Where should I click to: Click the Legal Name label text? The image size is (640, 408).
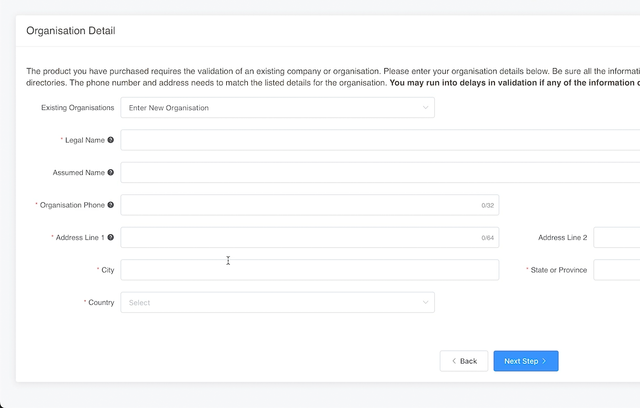[x=84, y=140]
